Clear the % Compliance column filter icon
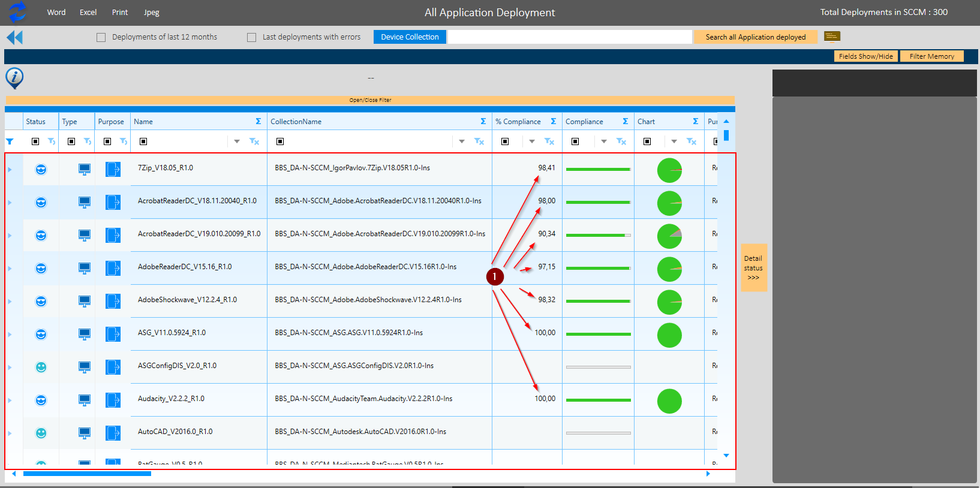The width and height of the screenshot is (980, 488). [x=549, y=141]
